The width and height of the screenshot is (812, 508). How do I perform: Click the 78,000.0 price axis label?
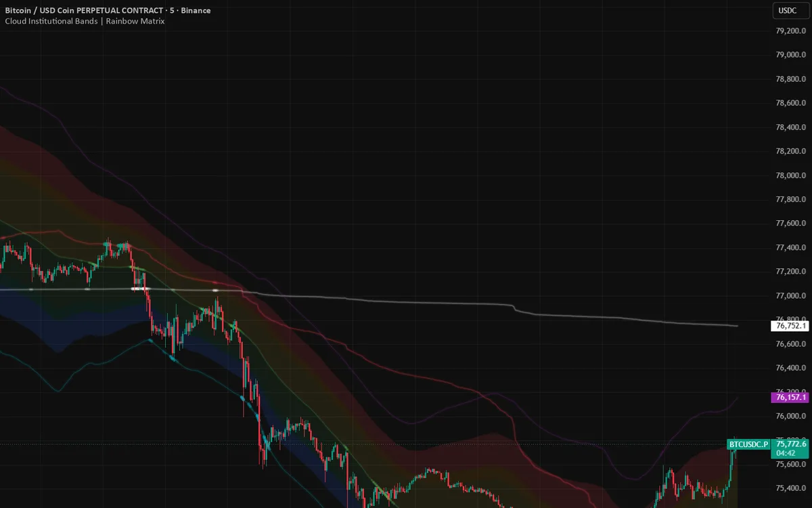tap(790, 175)
